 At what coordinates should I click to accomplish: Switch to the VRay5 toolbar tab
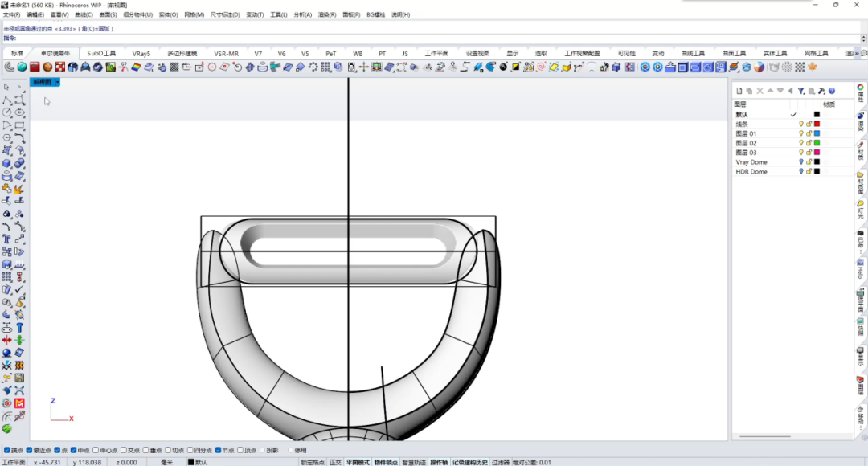141,54
